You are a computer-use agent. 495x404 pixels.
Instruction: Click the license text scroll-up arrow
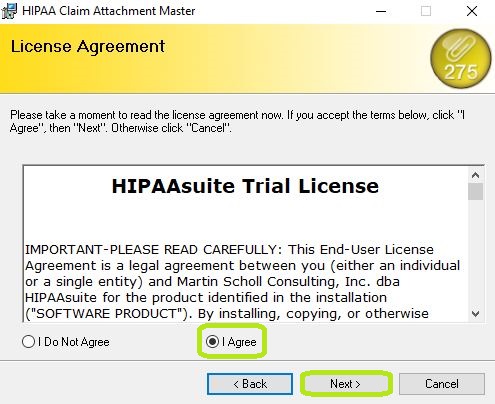pos(475,175)
